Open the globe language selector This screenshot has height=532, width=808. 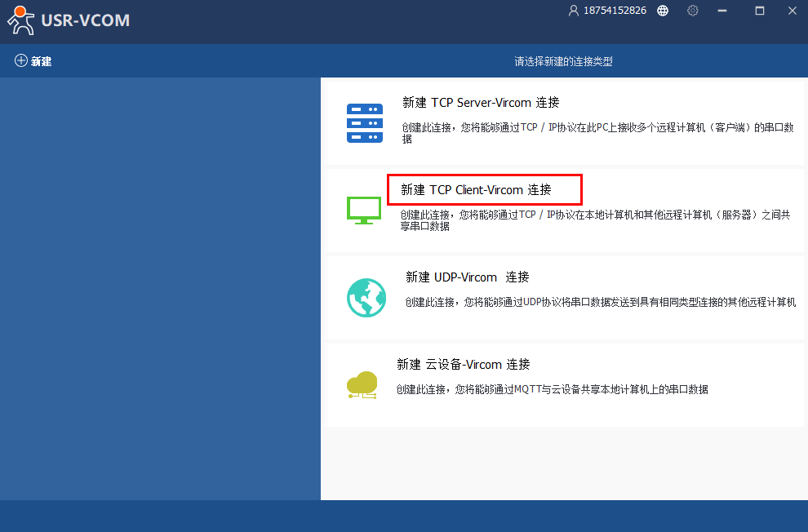pos(663,11)
